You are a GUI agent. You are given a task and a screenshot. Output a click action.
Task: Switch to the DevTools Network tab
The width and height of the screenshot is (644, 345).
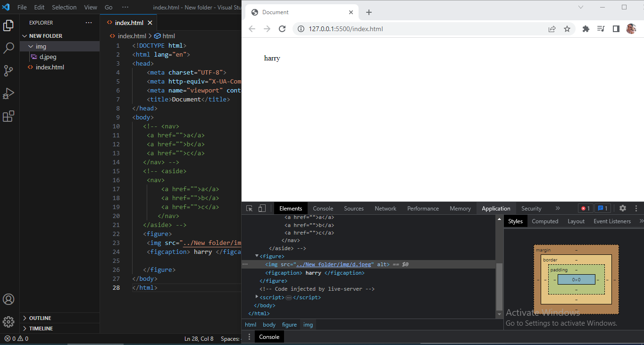pyautogui.click(x=385, y=209)
